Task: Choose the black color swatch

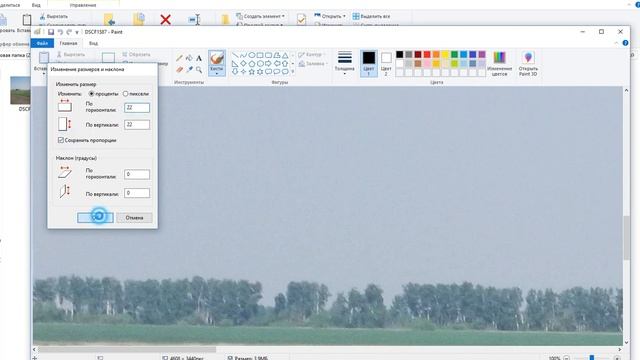Action: [400, 54]
